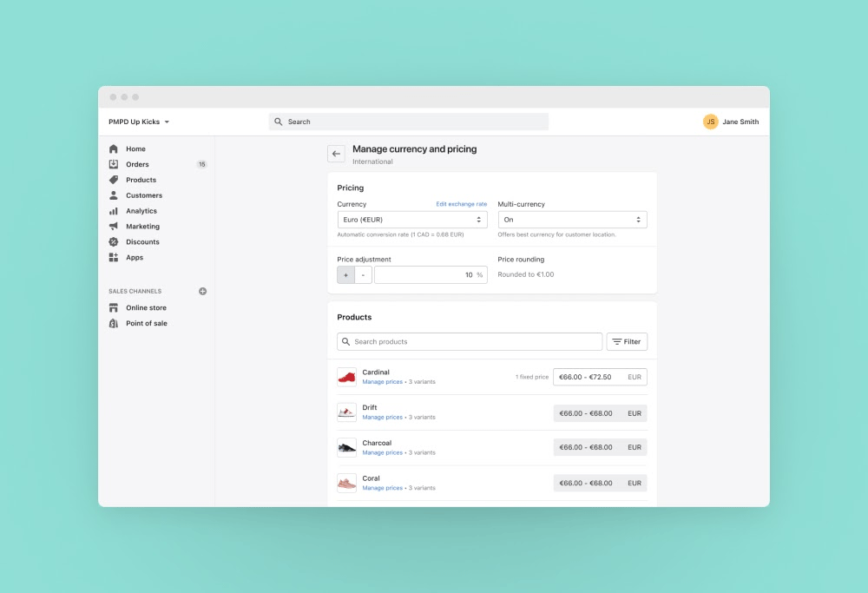Click the Search products field
This screenshot has width=868, height=593.
click(x=469, y=342)
